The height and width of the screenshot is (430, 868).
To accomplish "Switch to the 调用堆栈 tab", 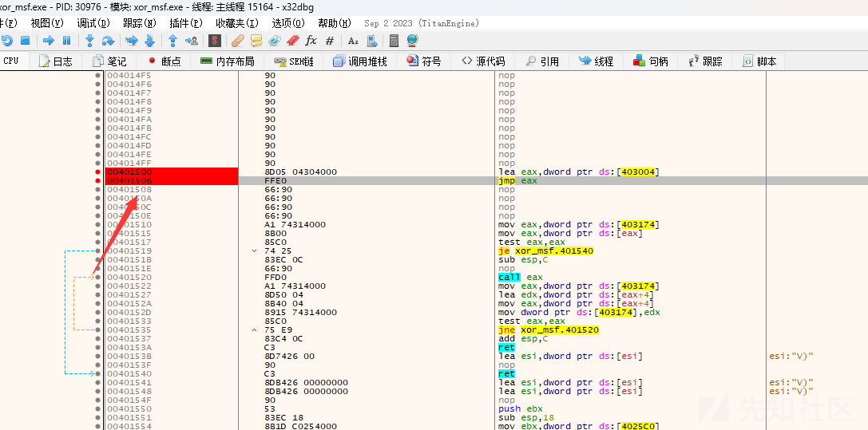I will click(360, 61).
